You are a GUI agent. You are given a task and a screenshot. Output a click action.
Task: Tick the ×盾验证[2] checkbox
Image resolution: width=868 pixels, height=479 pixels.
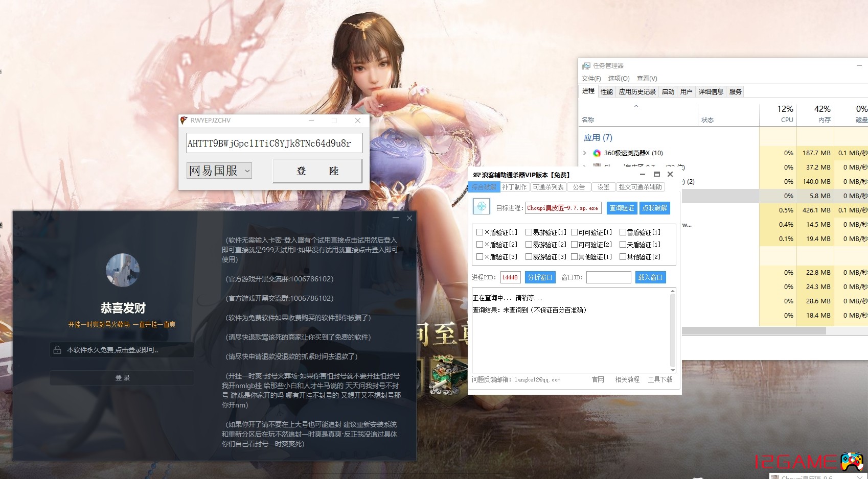[479, 245]
